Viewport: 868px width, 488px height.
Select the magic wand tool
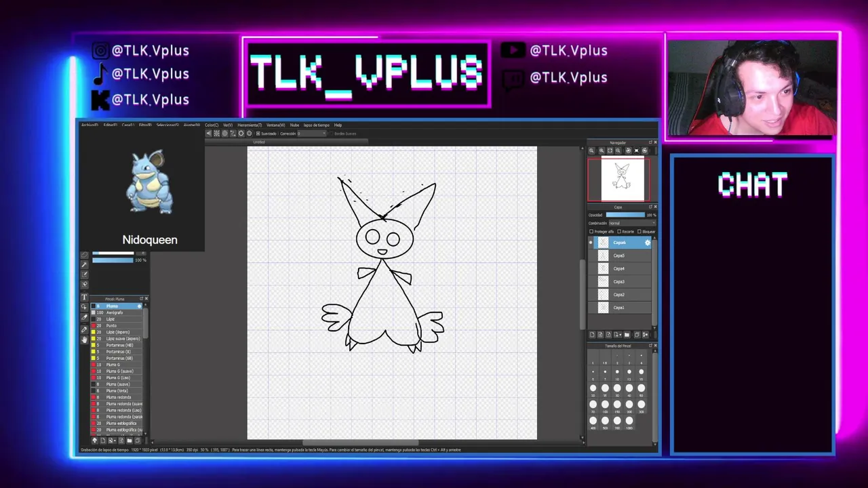(84, 264)
